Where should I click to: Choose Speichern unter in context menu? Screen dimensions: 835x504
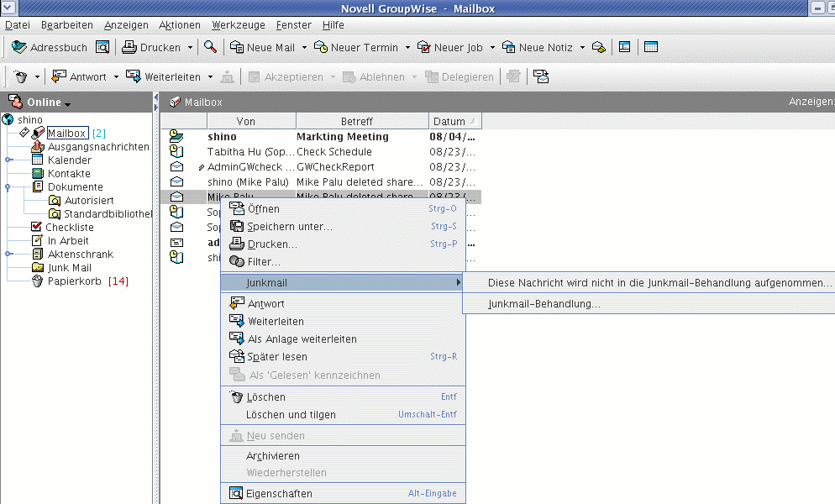point(343,227)
